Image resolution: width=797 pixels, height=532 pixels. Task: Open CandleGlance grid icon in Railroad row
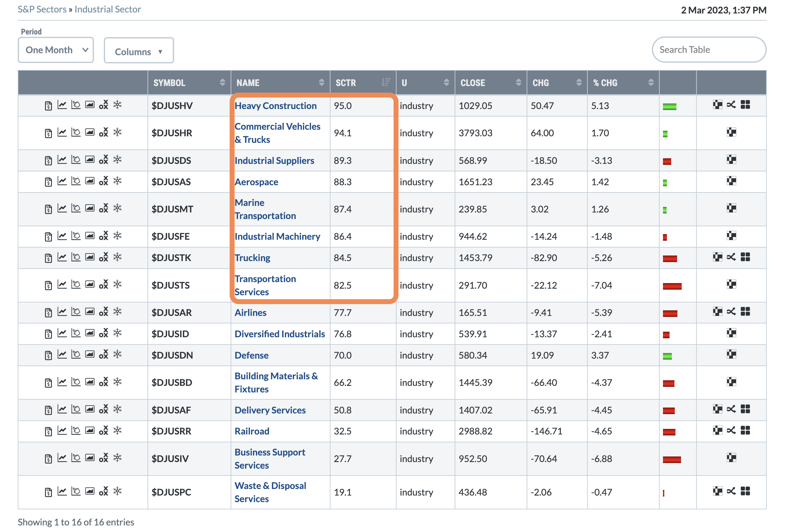pos(745,431)
